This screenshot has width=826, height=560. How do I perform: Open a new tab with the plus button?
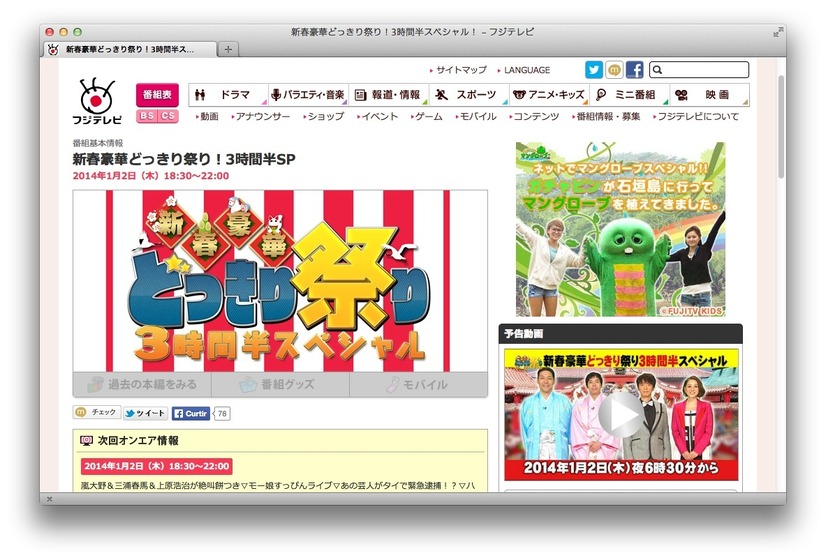228,49
